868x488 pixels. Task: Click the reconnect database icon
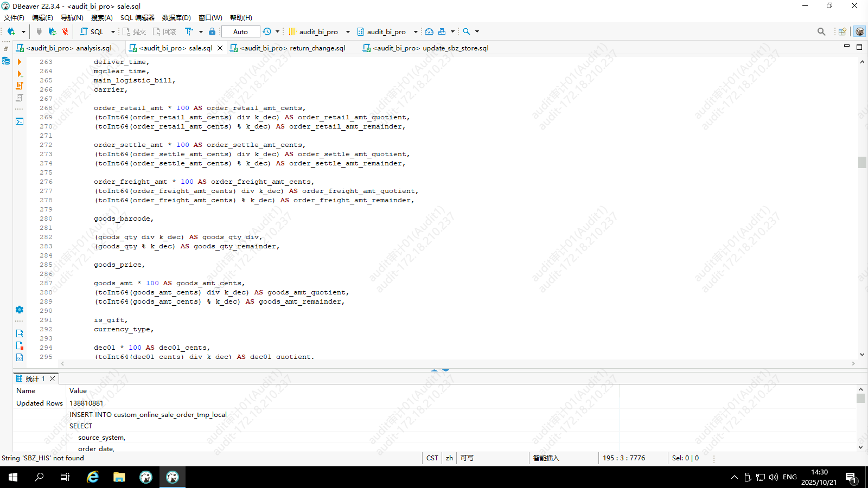coord(52,31)
